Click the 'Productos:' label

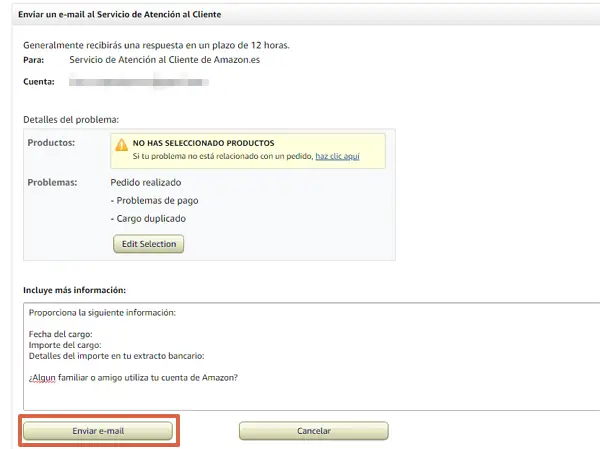click(52, 143)
